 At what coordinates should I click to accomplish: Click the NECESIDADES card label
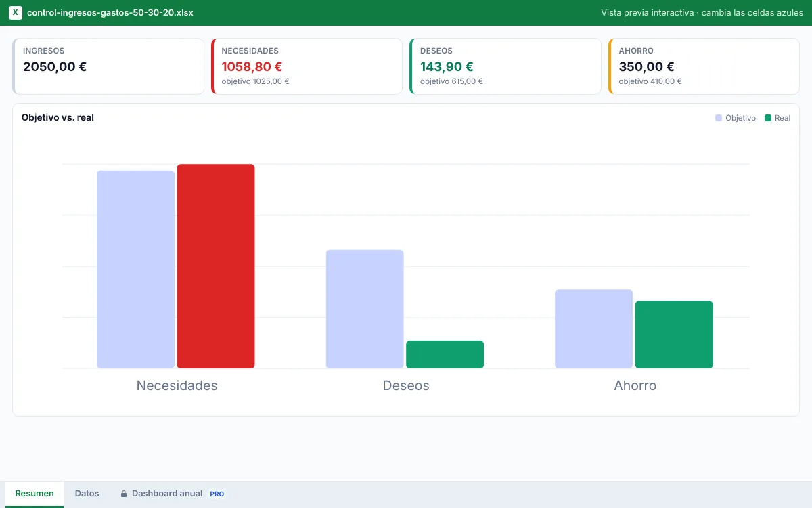coord(250,51)
